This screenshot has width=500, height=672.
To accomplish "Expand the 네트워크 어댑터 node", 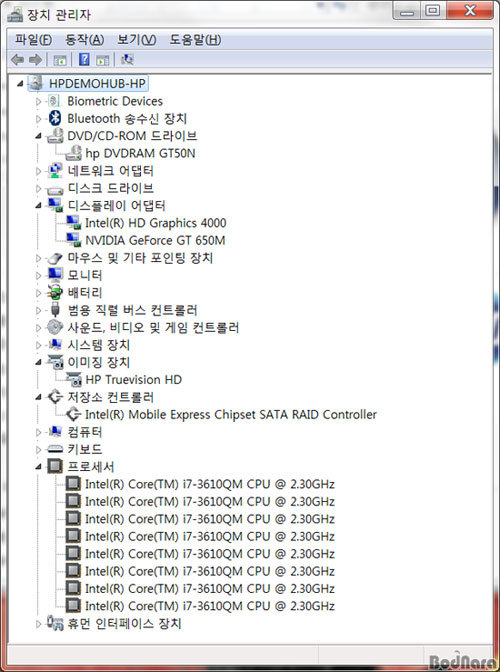I will [38, 171].
